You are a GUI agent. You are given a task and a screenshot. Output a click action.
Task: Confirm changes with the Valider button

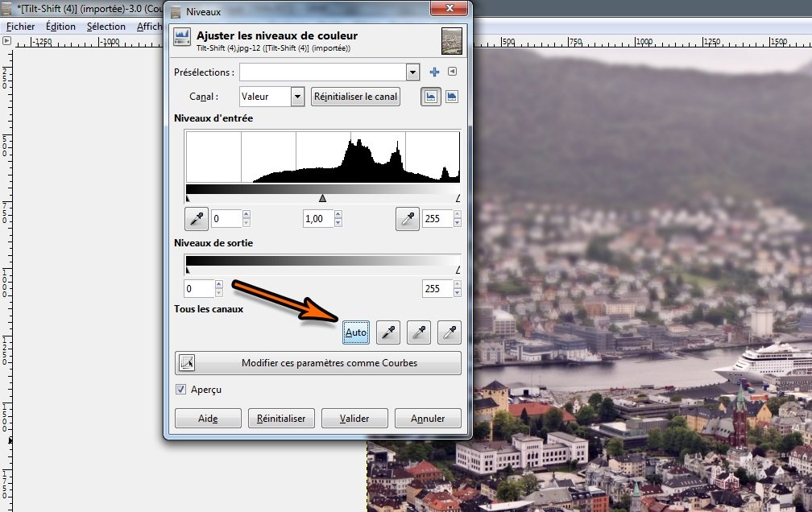(x=354, y=419)
